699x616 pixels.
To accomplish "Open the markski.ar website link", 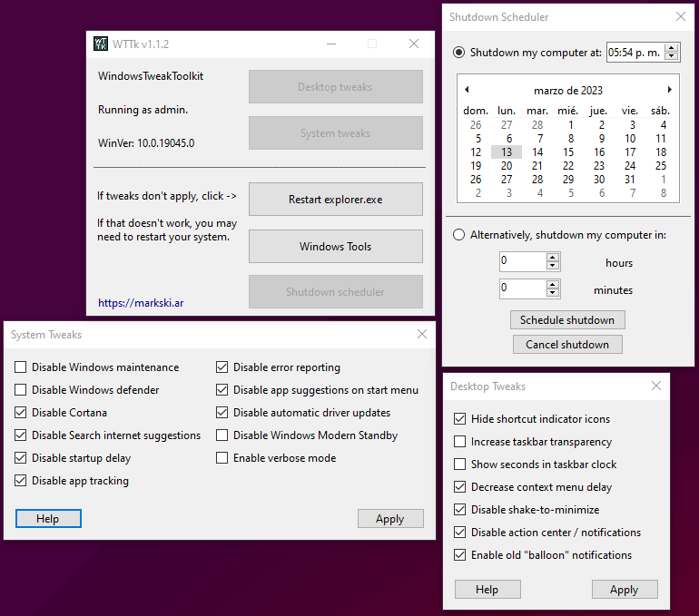I will point(141,302).
